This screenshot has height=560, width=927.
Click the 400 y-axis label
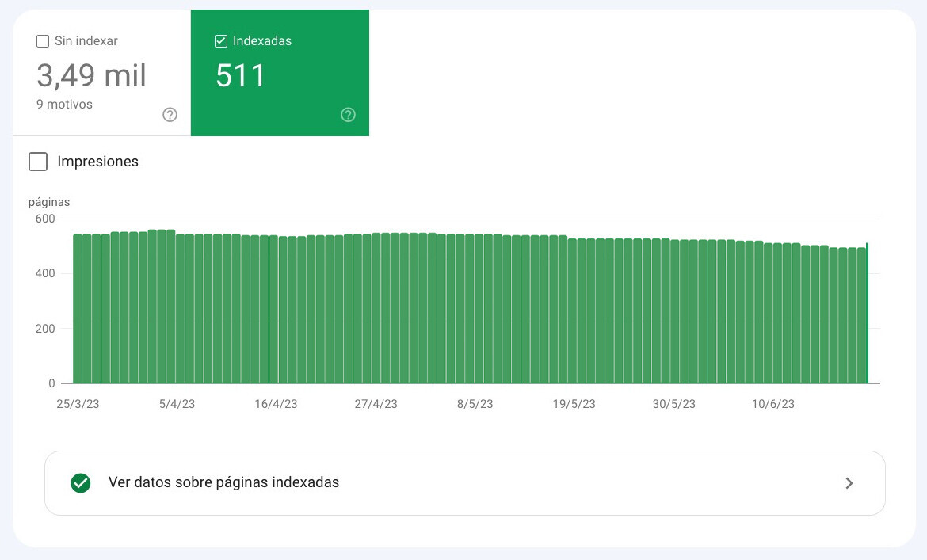coord(45,273)
